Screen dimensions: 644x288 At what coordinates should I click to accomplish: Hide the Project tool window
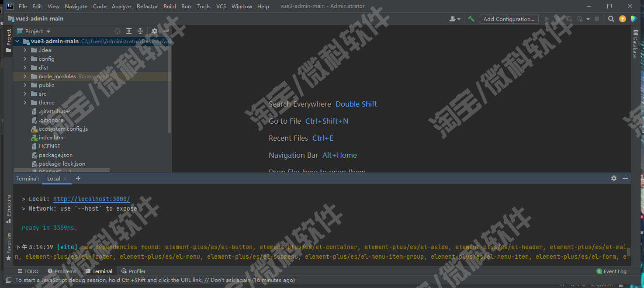click(x=166, y=31)
